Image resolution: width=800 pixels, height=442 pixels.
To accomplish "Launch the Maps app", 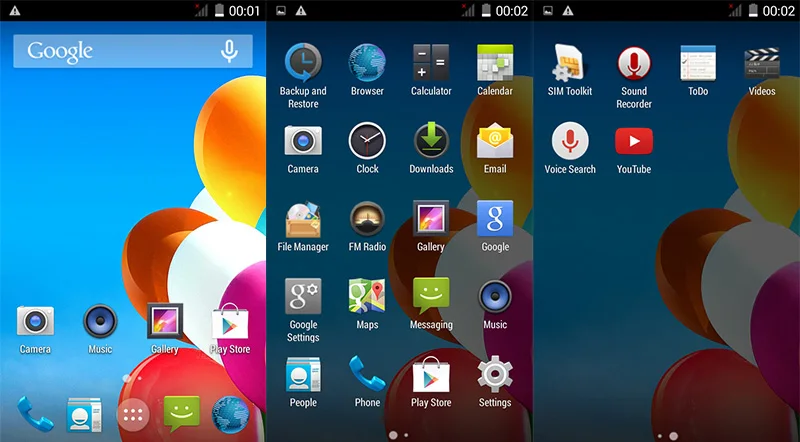I will pyautogui.click(x=367, y=297).
